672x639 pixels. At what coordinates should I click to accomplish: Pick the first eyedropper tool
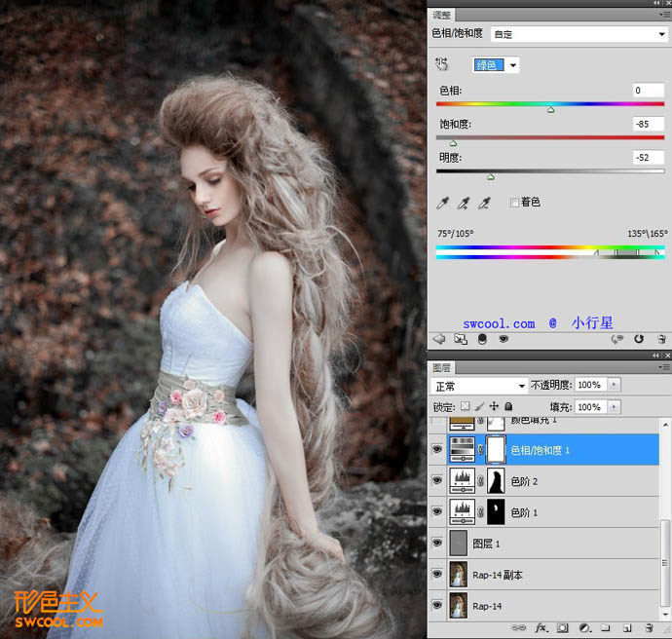pyautogui.click(x=443, y=203)
